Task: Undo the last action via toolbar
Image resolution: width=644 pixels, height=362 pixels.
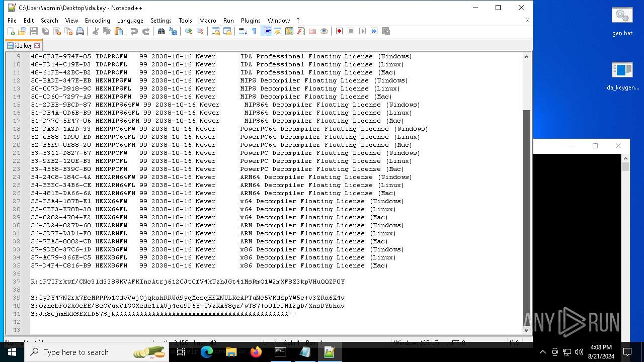Action: [134, 31]
